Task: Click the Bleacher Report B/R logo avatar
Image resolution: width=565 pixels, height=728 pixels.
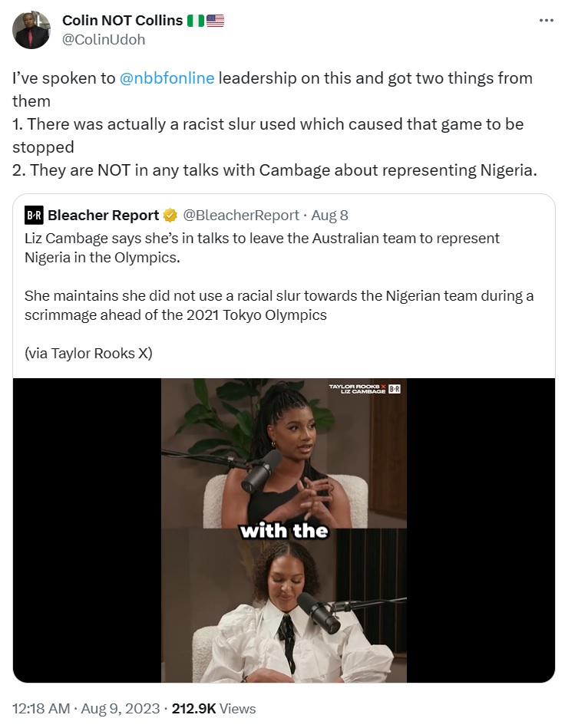Action: [x=34, y=215]
